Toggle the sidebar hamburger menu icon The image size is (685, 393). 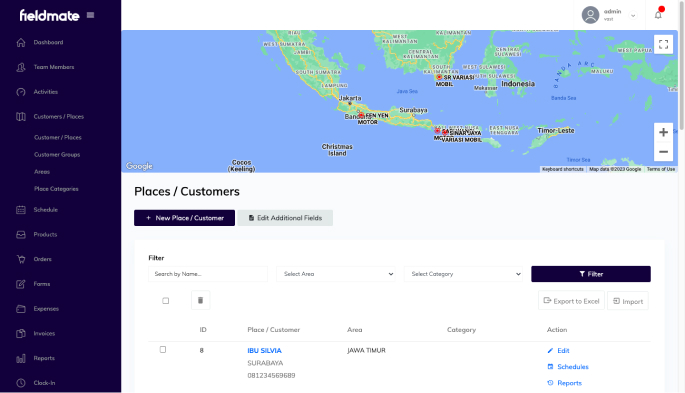(90, 15)
